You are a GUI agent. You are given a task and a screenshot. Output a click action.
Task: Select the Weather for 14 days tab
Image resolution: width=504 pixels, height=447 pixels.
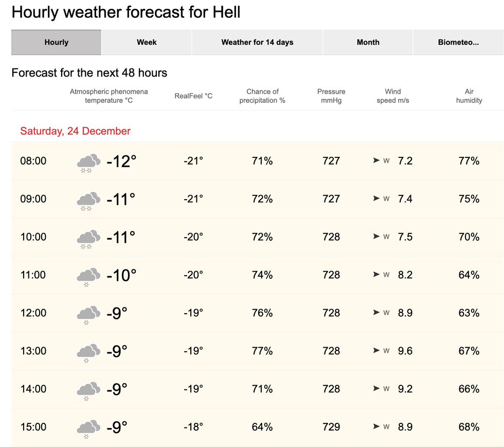tap(257, 42)
